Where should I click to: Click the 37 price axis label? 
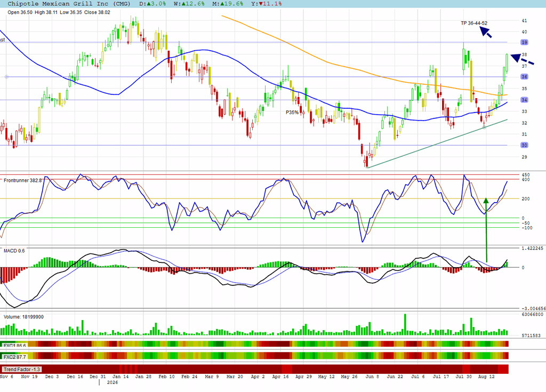pyautogui.click(x=524, y=66)
